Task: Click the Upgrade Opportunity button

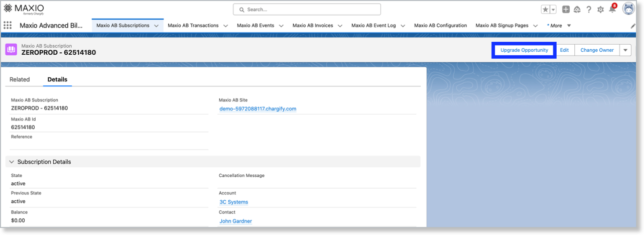Action: 524,50
